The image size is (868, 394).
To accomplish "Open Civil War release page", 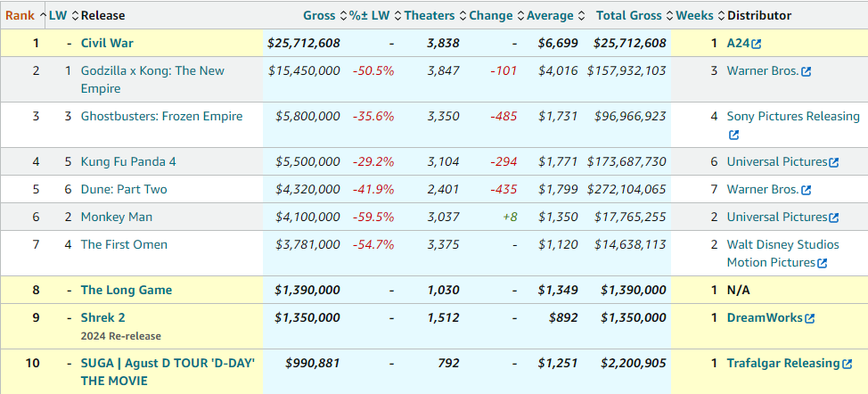I will [x=107, y=43].
